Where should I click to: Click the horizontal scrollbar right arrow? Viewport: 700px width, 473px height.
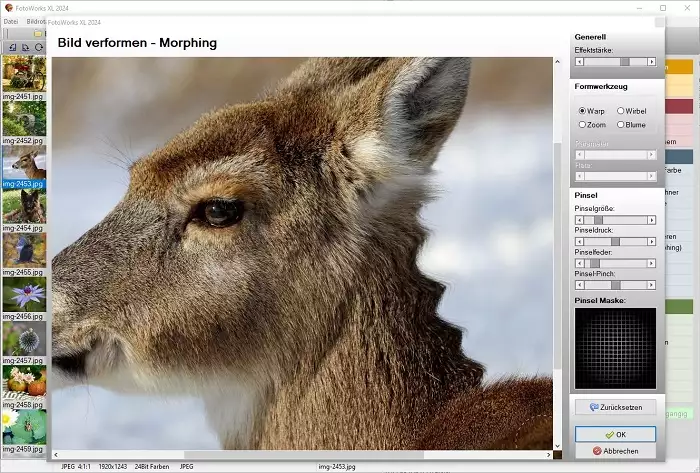click(x=546, y=455)
